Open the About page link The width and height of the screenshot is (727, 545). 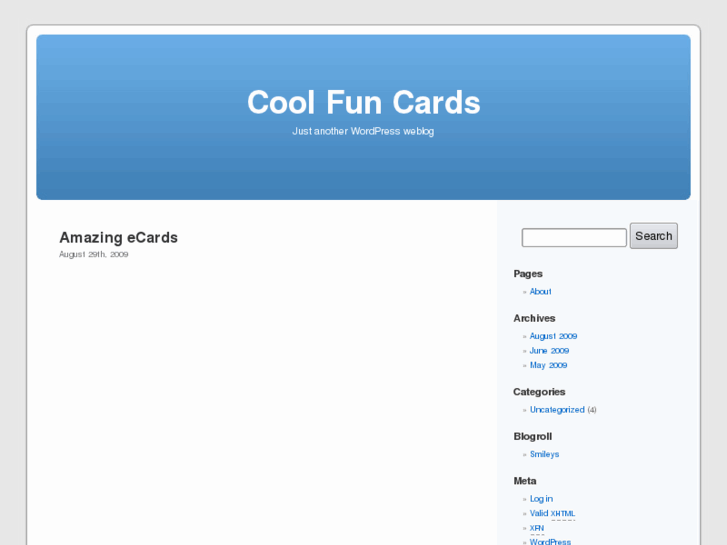click(540, 291)
